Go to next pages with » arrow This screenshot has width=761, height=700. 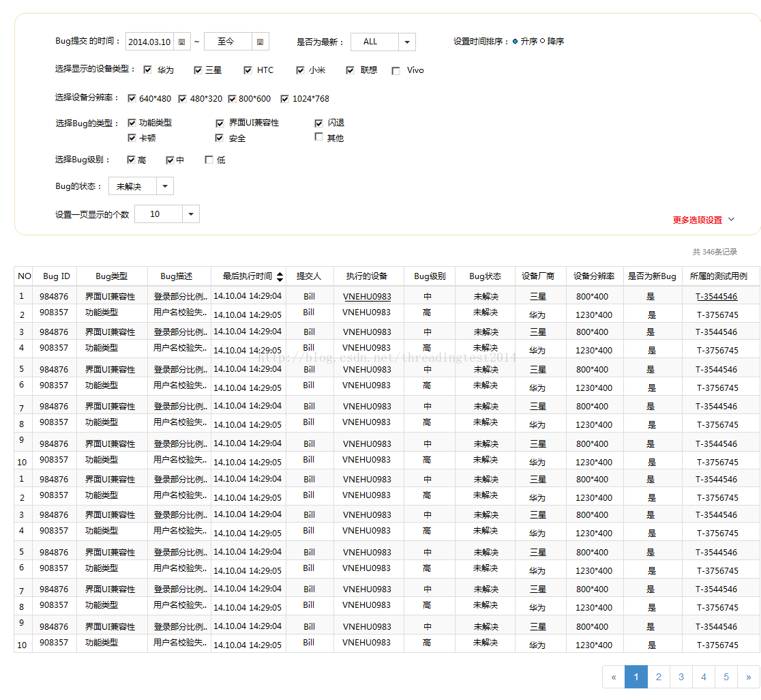click(748, 677)
